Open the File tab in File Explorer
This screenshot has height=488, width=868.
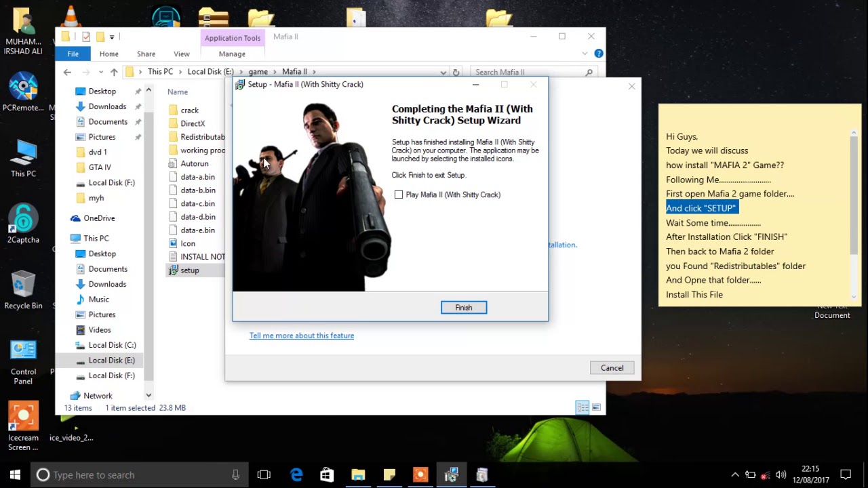(73, 54)
